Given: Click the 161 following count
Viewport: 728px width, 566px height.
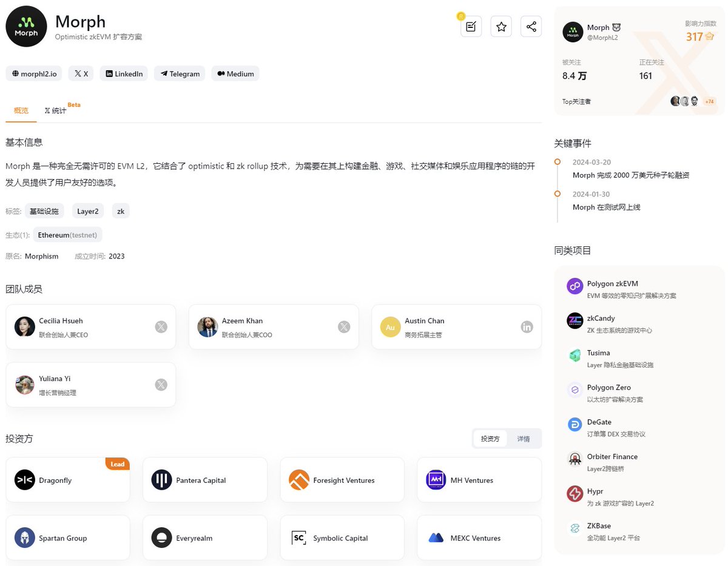Looking at the screenshot, I should [x=645, y=76].
